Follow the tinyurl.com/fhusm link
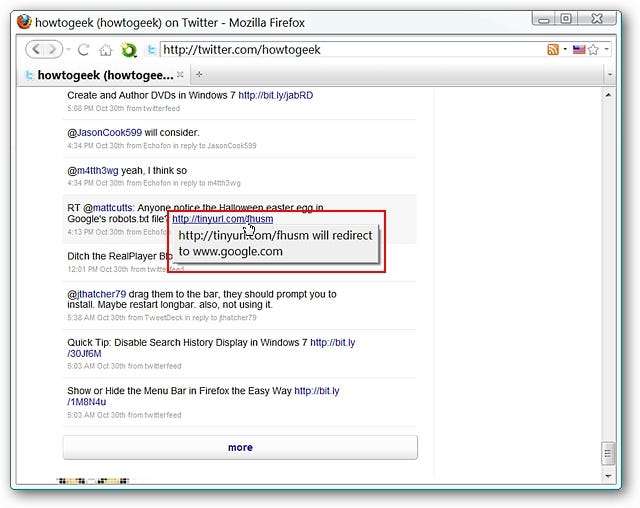The width and height of the screenshot is (640, 508). [x=222, y=219]
